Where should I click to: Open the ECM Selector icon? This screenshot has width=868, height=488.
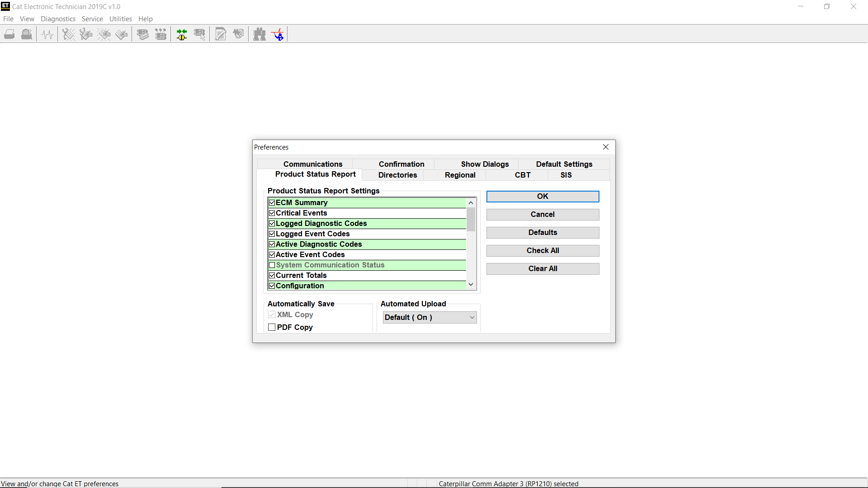[x=199, y=34]
